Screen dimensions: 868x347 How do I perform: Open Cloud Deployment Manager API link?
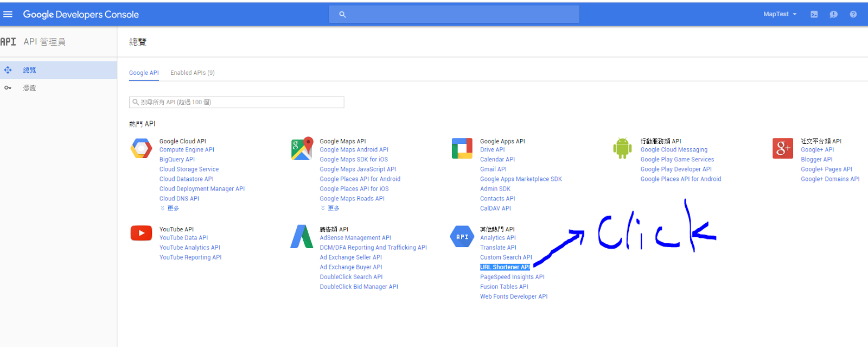click(202, 189)
